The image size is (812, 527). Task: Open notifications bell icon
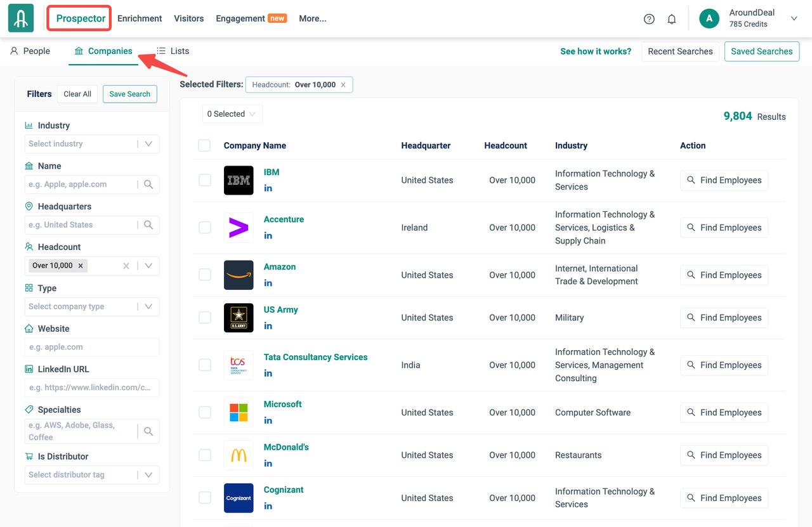672,19
